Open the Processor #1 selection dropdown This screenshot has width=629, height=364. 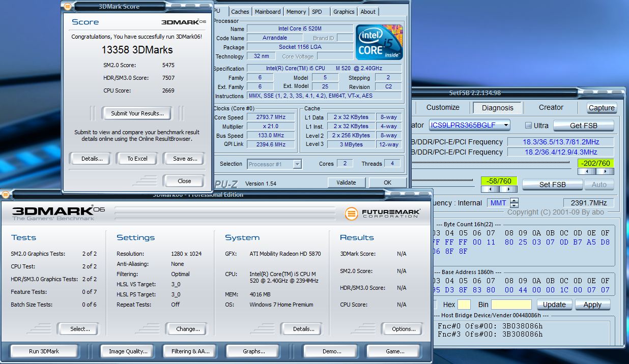[297, 164]
